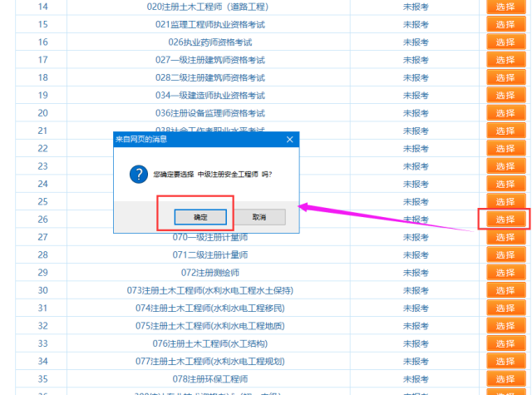Click the 未报考 status in row 29

point(416,273)
